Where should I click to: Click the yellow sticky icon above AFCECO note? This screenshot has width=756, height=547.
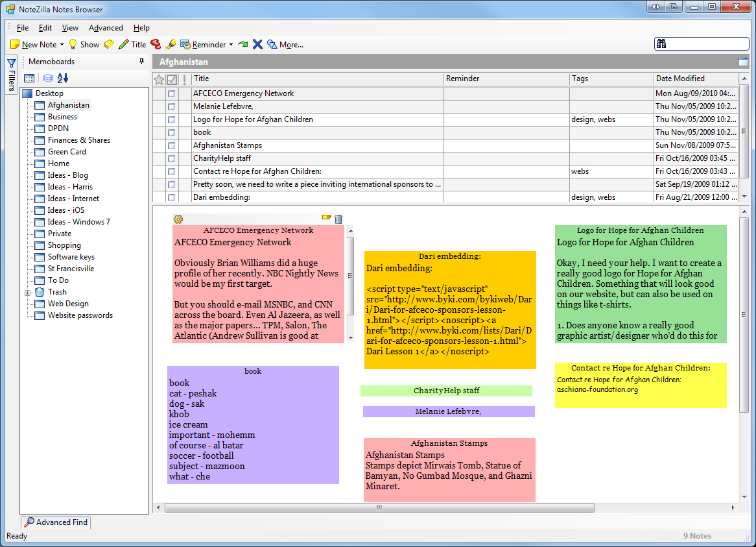[x=326, y=217]
